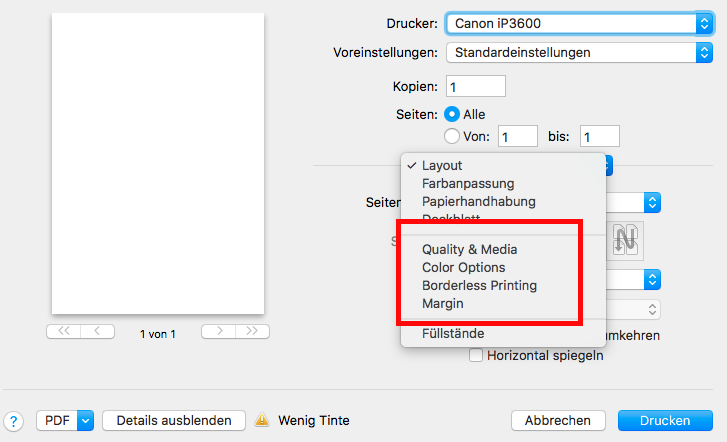Expand the Voreinstellungen presets dropdown

[x=580, y=52]
